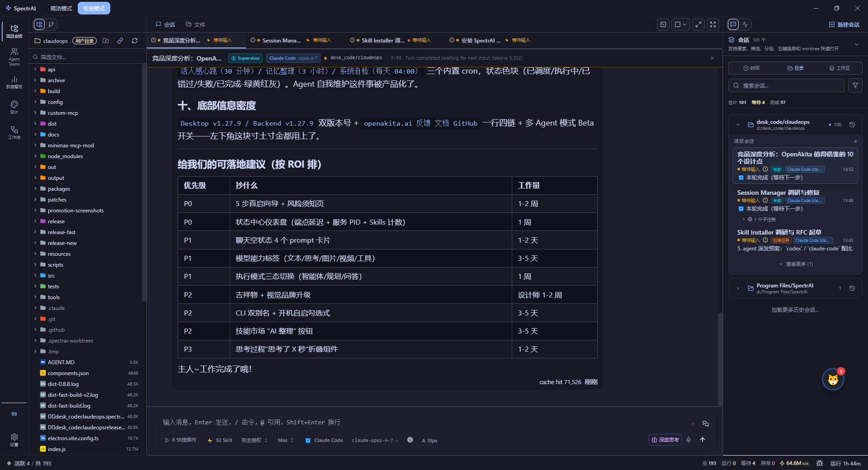The image size is (868, 470).
Task: Click history icon on desk_code/claudeops group
Action: tap(852, 125)
